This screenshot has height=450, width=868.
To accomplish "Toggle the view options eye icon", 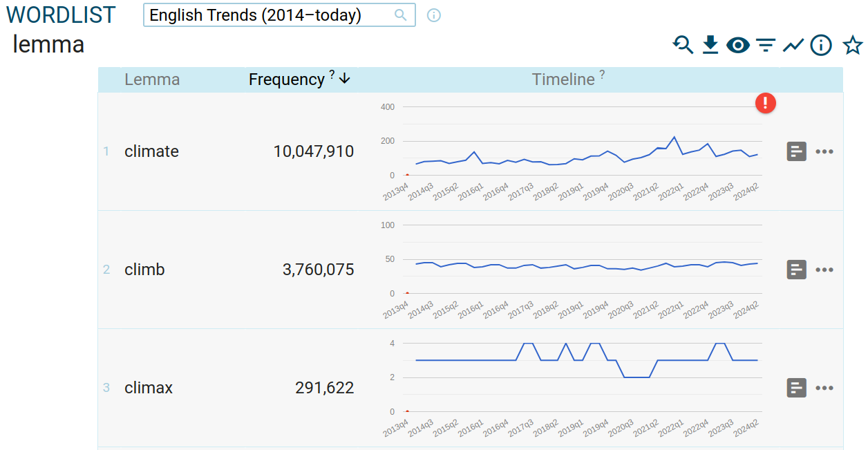I will point(738,46).
